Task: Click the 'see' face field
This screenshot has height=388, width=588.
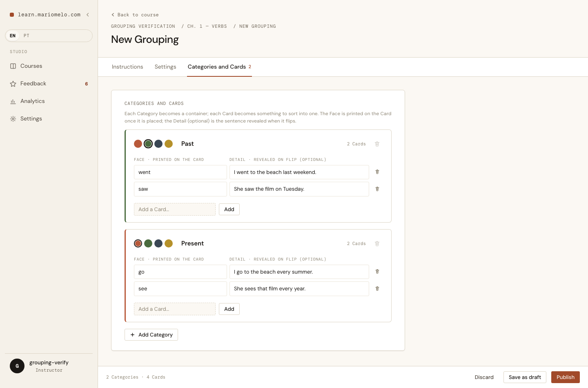Action: (x=180, y=289)
